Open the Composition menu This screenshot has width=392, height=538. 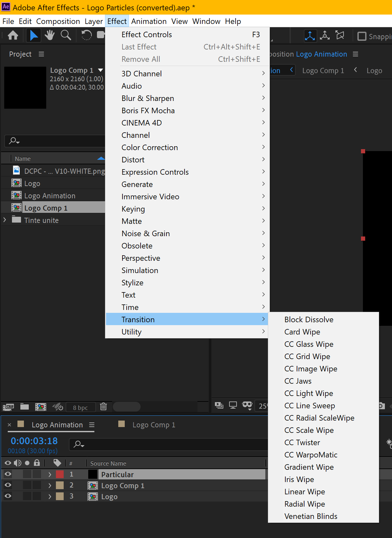58,21
